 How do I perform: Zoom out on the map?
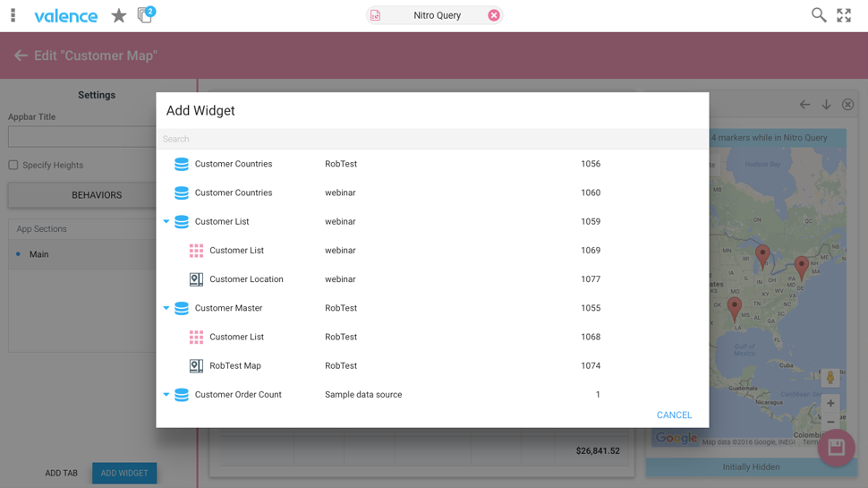(x=830, y=422)
